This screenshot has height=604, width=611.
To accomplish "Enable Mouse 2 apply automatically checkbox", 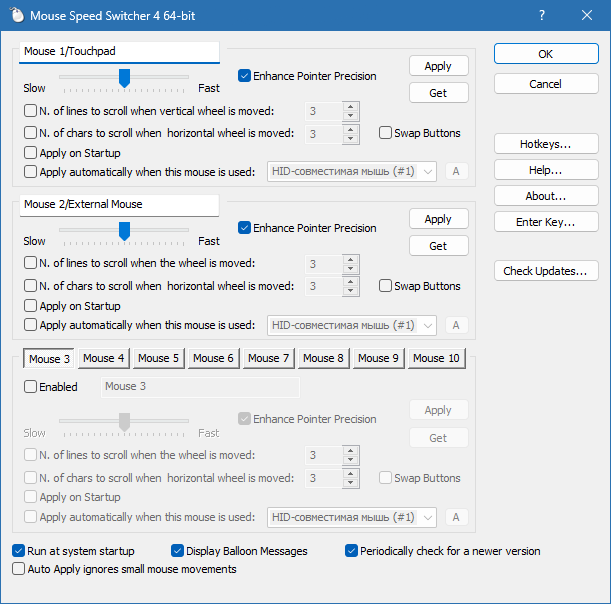I will coord(30,325).
